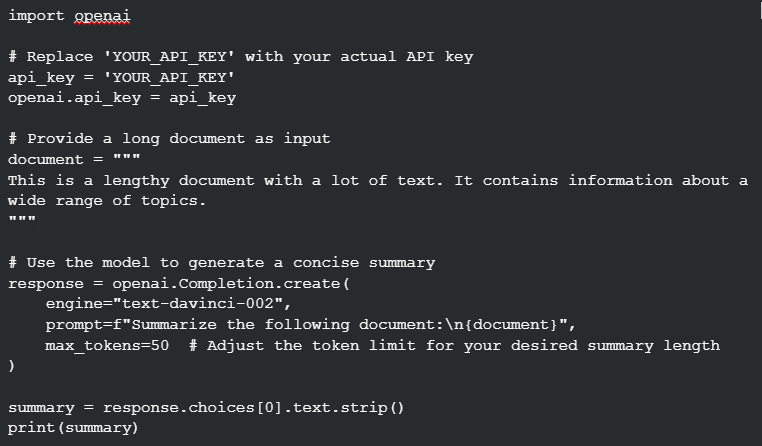Click the comment about generating a concise summary
The image size is (762, 446).
pos(222,263)
